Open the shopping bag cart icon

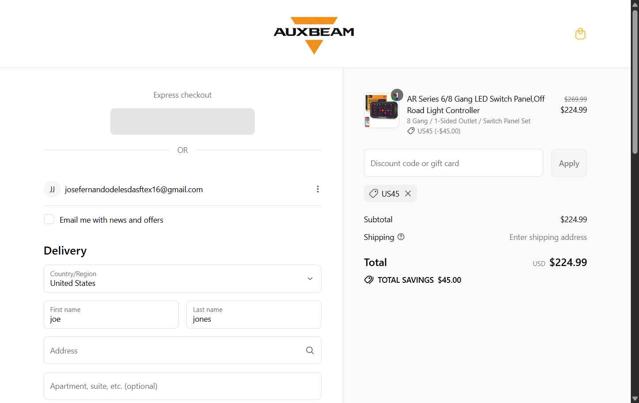pyautogui.click(x=580, y=34)
